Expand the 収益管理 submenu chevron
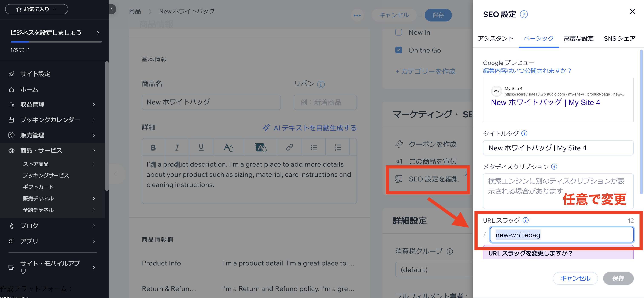 94,105
